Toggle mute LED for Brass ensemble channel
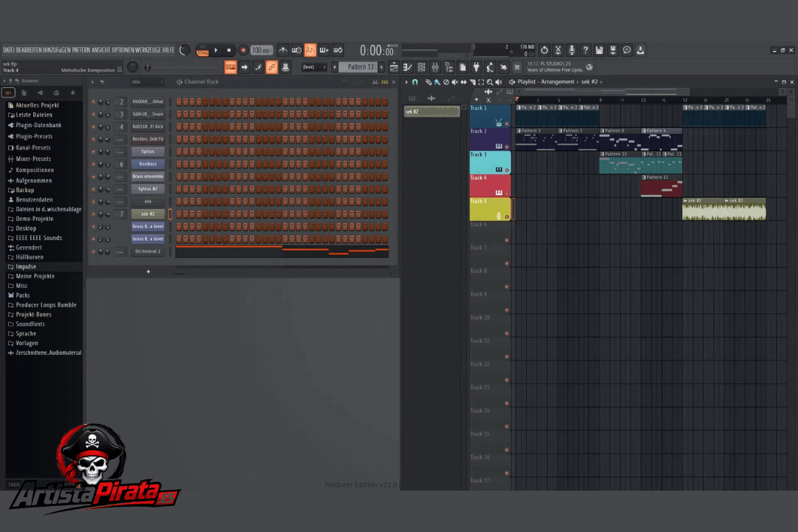Image resolution: width=798 pixels, height=532 pixels. [94, 177]
